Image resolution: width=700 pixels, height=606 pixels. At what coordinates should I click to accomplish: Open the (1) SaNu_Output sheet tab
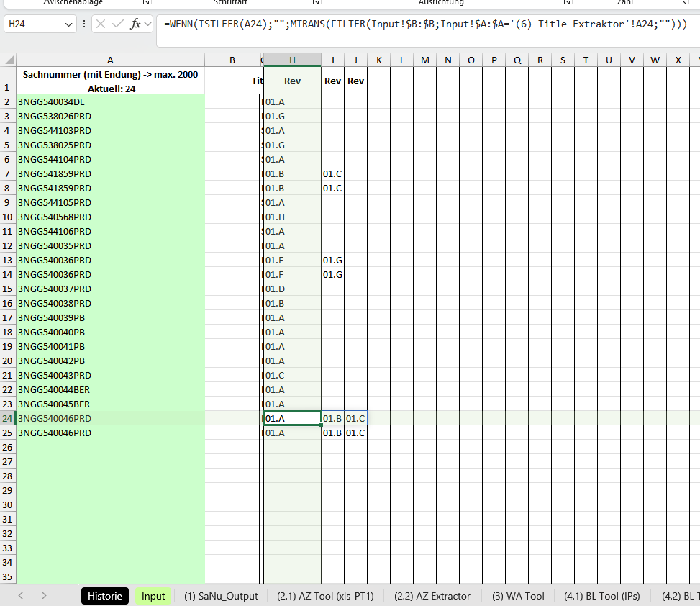click(x=221, y=596)
